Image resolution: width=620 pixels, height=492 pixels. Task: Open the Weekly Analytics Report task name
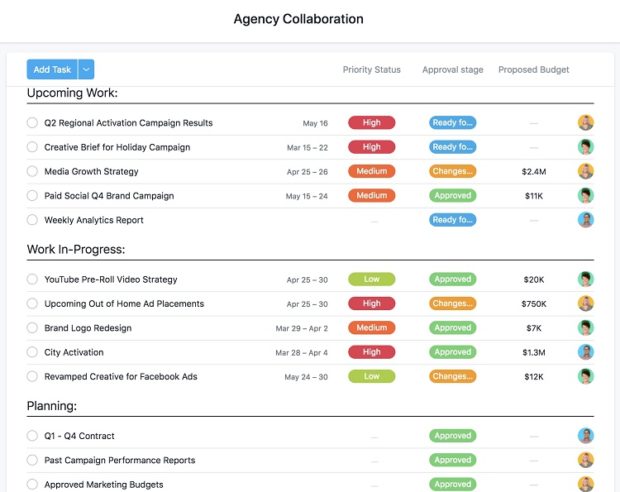point(94,220)
